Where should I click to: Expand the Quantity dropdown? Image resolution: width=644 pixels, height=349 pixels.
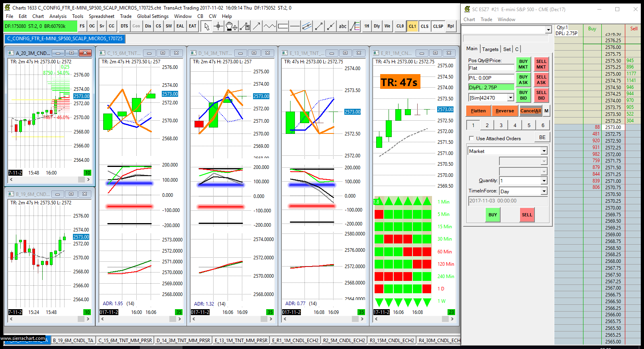pos(544,181)
